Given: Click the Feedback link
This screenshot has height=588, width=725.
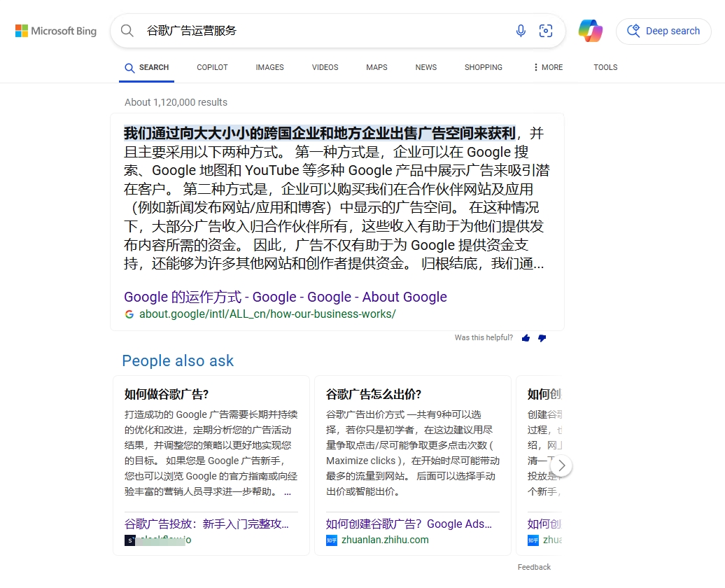Looking at the screenshot, I should [x=534, y=567].
